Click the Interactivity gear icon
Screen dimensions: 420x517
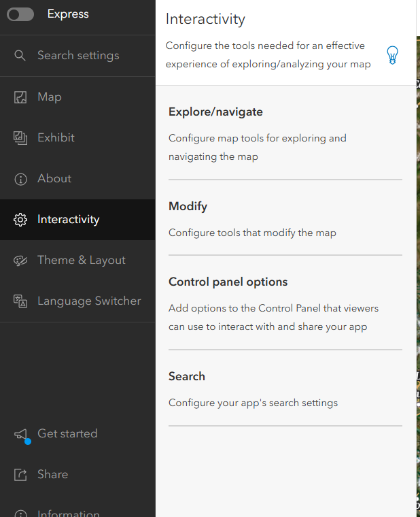(20, 220)
